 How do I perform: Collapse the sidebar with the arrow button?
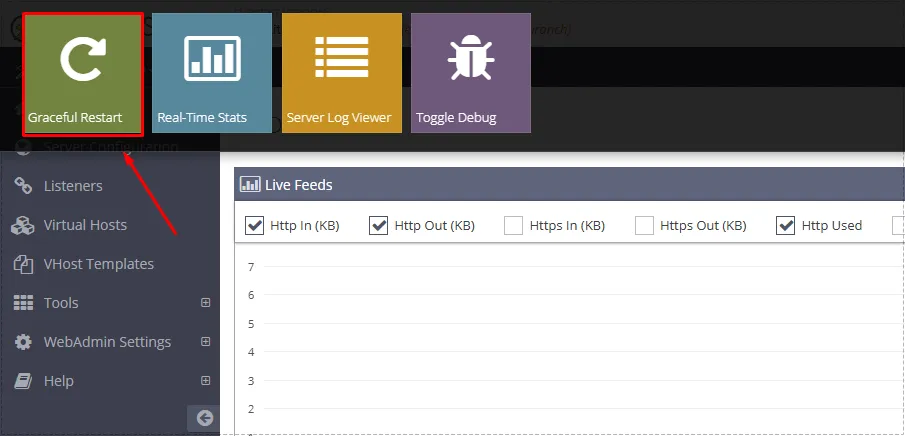204,418
